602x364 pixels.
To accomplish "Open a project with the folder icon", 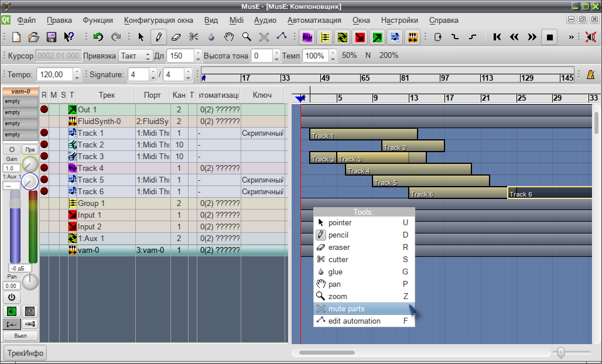I will click(34, 37).
